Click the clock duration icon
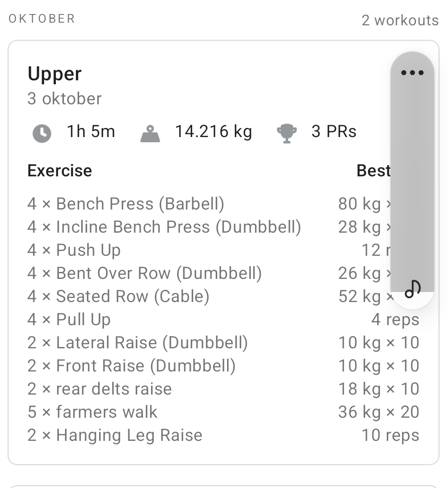The height and width of the screenshot is (488, 448). (x=42, y=133)
